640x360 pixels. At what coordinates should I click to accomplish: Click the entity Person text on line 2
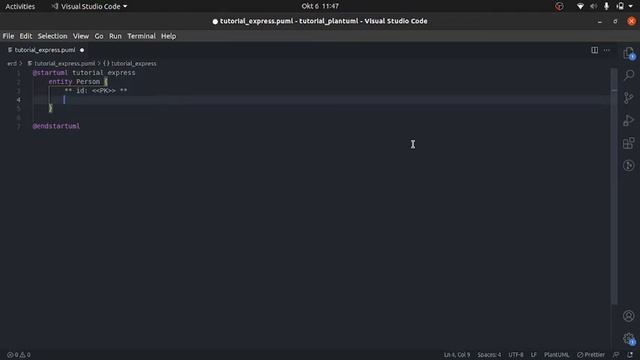74,82
